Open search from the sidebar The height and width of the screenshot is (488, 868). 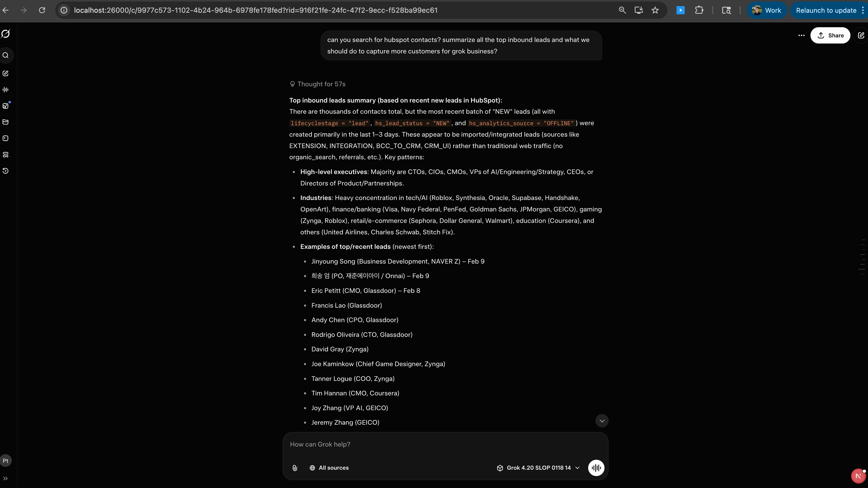point(6,55)
